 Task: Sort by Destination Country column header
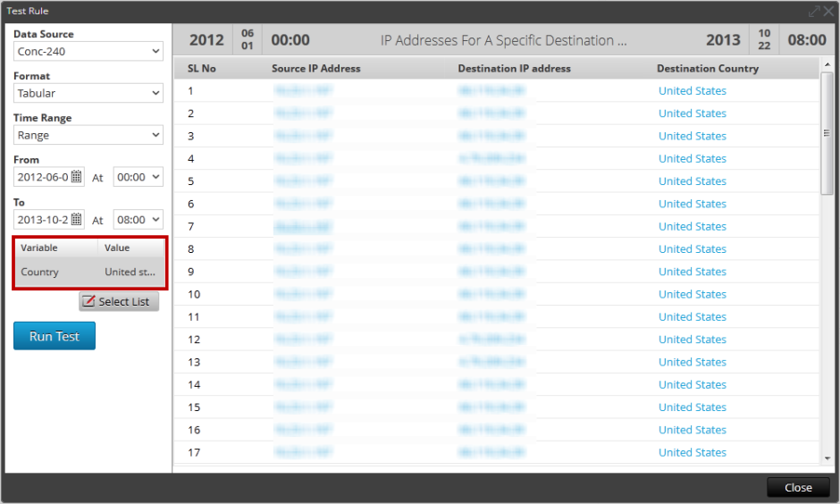pyautogui.click(x=708, y=69)
